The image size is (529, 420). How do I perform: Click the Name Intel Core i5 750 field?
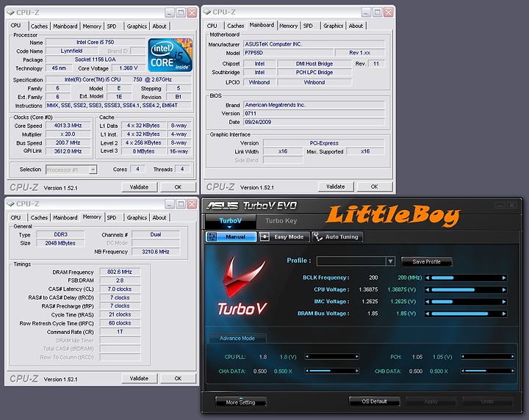95,42
